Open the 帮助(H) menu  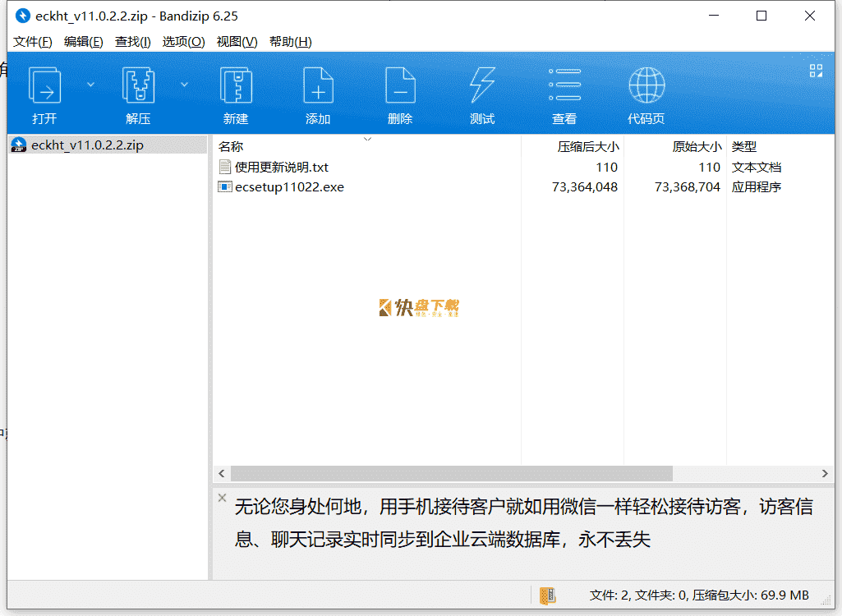291,42
